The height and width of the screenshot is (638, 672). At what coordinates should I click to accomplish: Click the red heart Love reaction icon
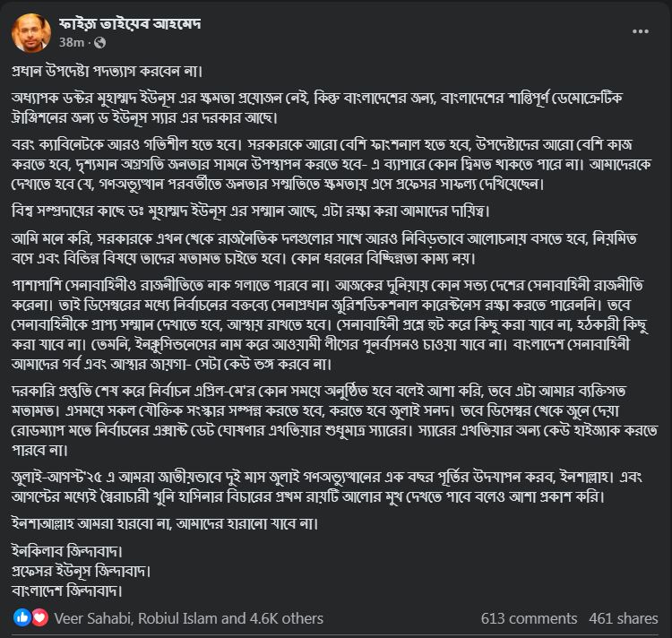click(39, 617)
